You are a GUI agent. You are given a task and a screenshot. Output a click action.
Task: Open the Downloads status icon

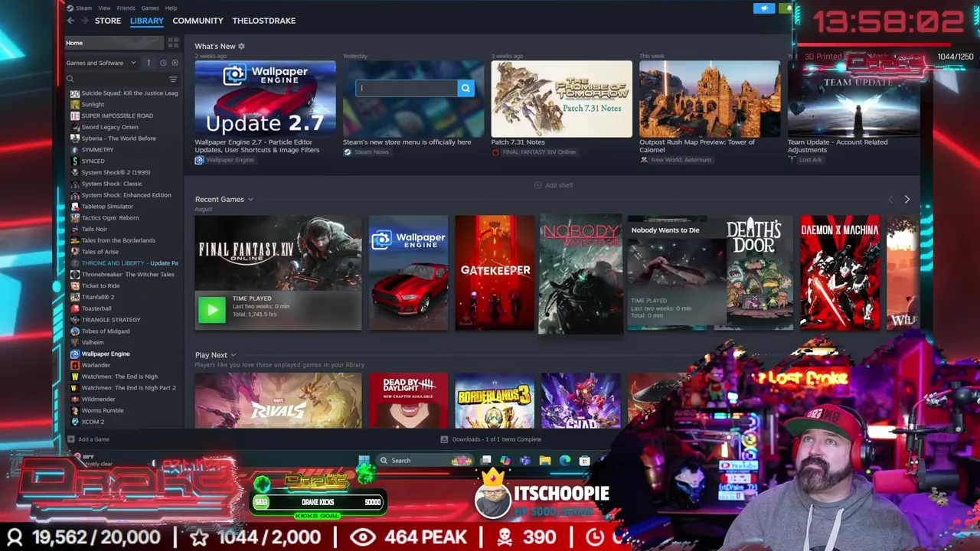point(444,439)
